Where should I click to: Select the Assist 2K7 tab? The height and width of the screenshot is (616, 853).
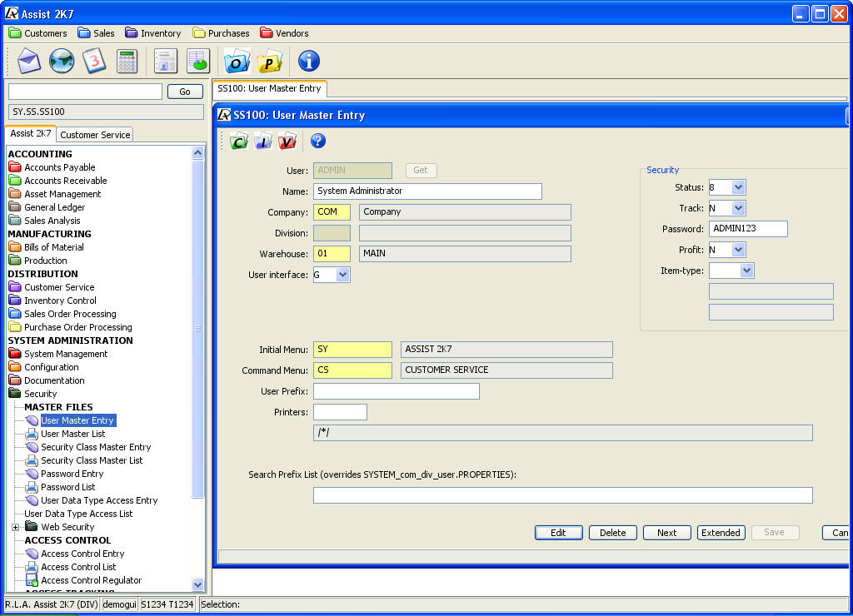point(31,134)
